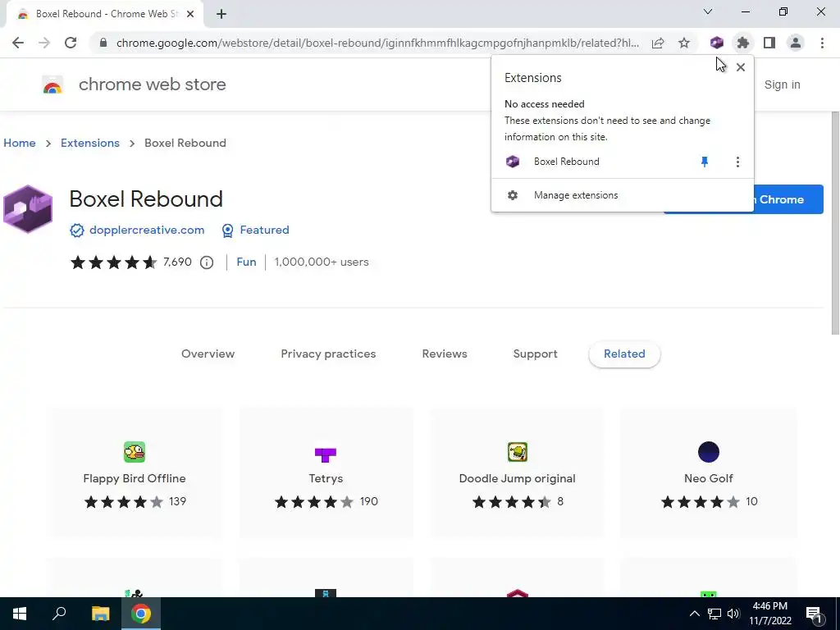840x630 pixels.
Task: Unpin Boxel Rebound from the toolbar
Action: coord(705,162)
